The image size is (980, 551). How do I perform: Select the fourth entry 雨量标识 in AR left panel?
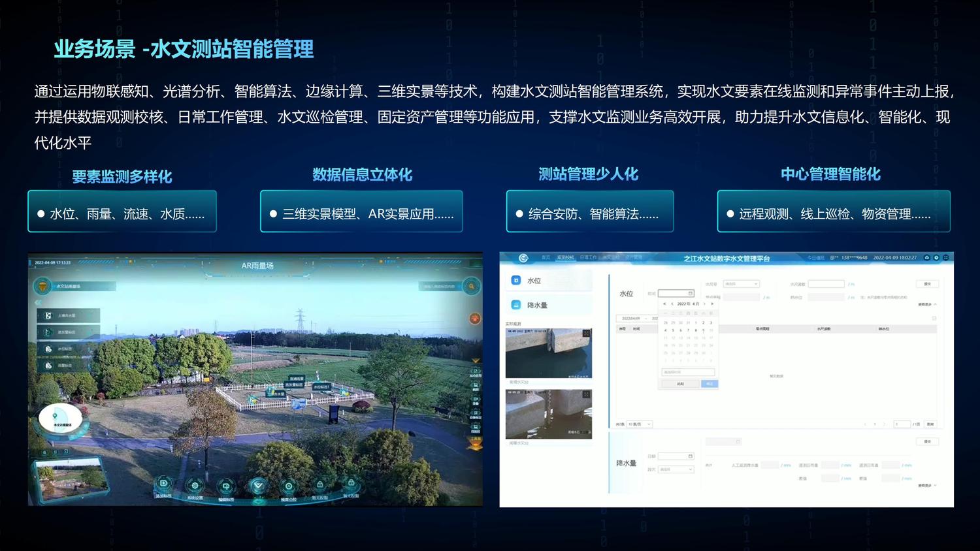click(x=69, y=366)
